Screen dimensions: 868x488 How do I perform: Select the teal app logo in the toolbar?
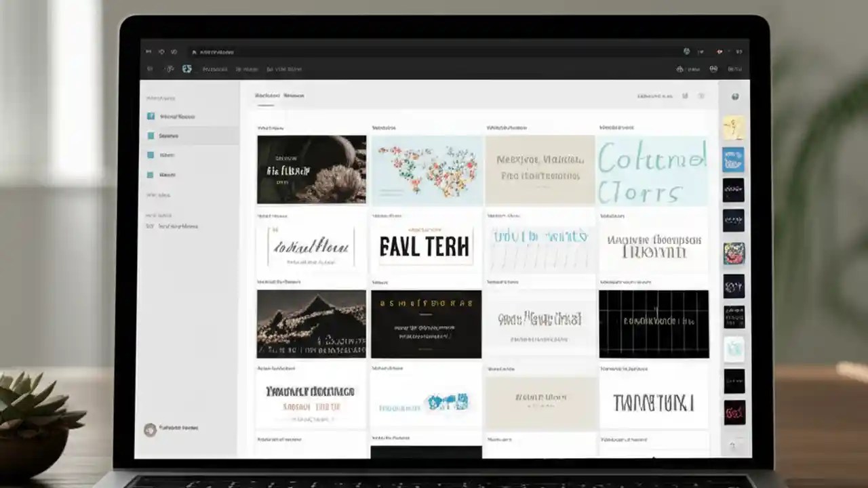click(187, 68)
